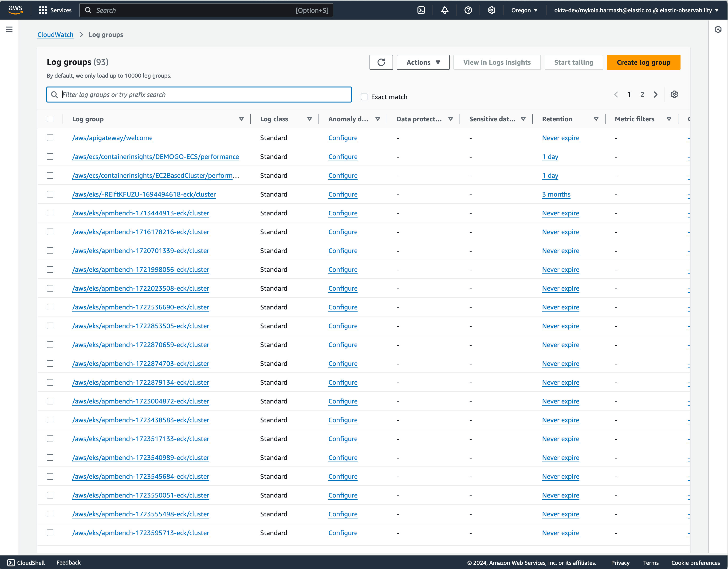Open the Oregon region selector
The height and width of the screenshot is (569, 728).
point(524,10)
